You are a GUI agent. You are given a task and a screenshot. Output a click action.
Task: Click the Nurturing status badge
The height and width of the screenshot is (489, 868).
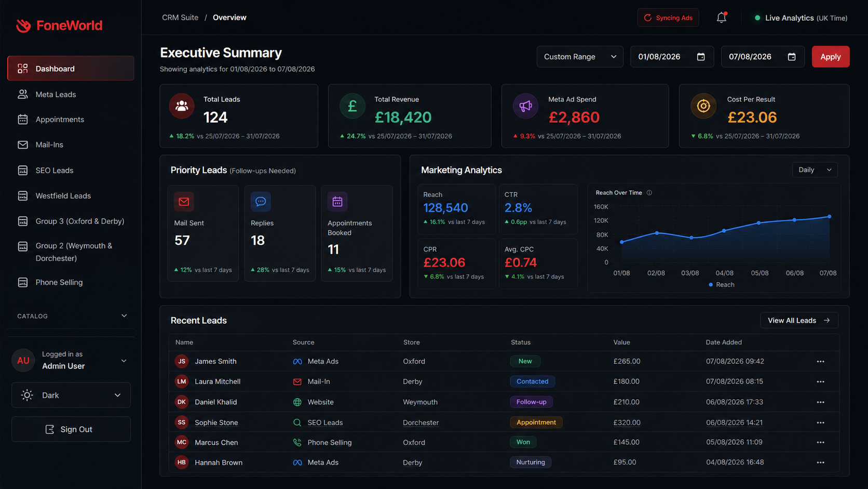click(531, 462)
